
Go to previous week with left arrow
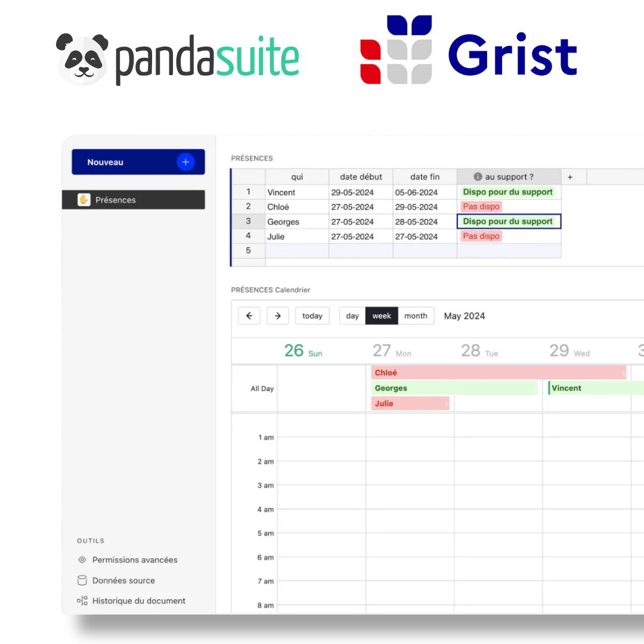(249, 316)
